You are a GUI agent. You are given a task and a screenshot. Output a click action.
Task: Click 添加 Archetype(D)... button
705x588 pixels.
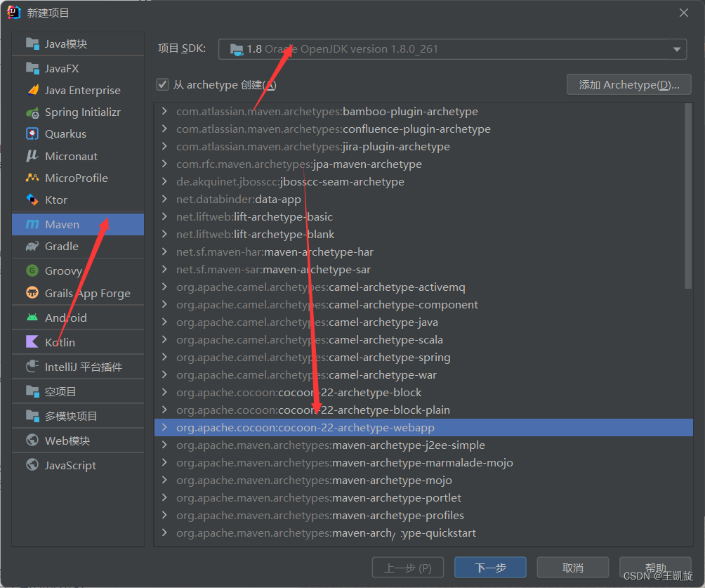628,84
